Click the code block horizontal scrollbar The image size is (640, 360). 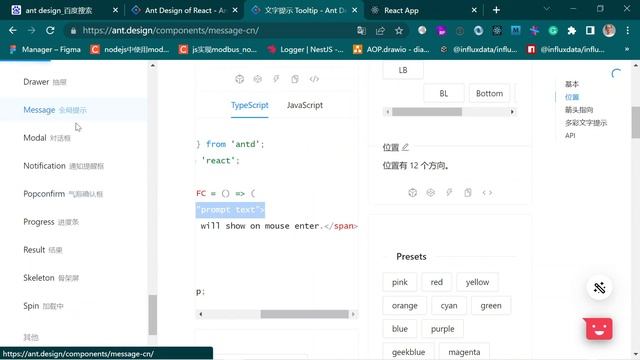276,314
